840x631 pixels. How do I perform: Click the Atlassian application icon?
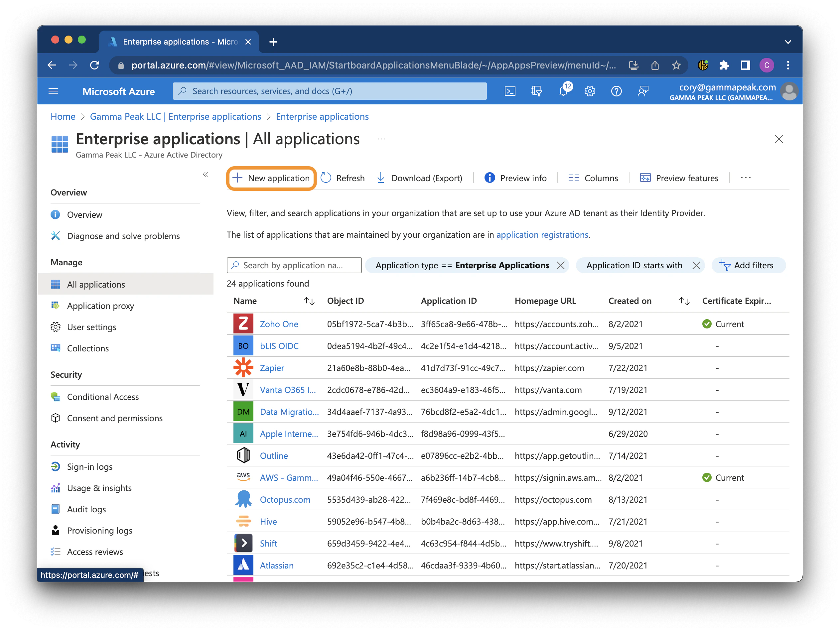pyautogui.click(x=243, y=565)
